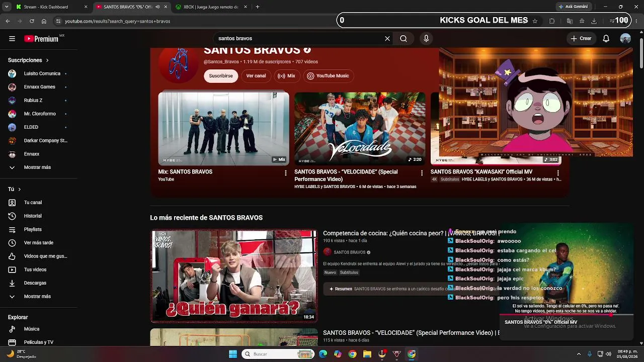Image resolution: width=644 pixels, height=362 pixels.
Task: Run the search with the magnifier button
Action: coord(404,39)
